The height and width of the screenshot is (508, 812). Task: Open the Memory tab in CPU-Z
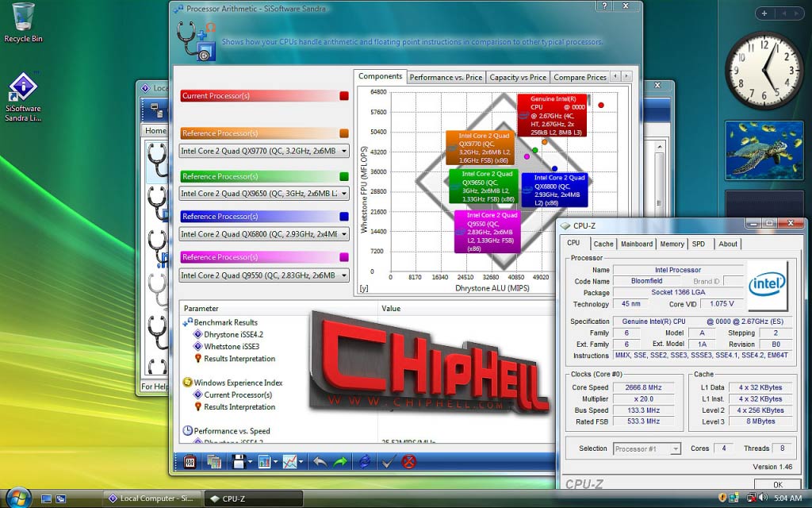672,244
